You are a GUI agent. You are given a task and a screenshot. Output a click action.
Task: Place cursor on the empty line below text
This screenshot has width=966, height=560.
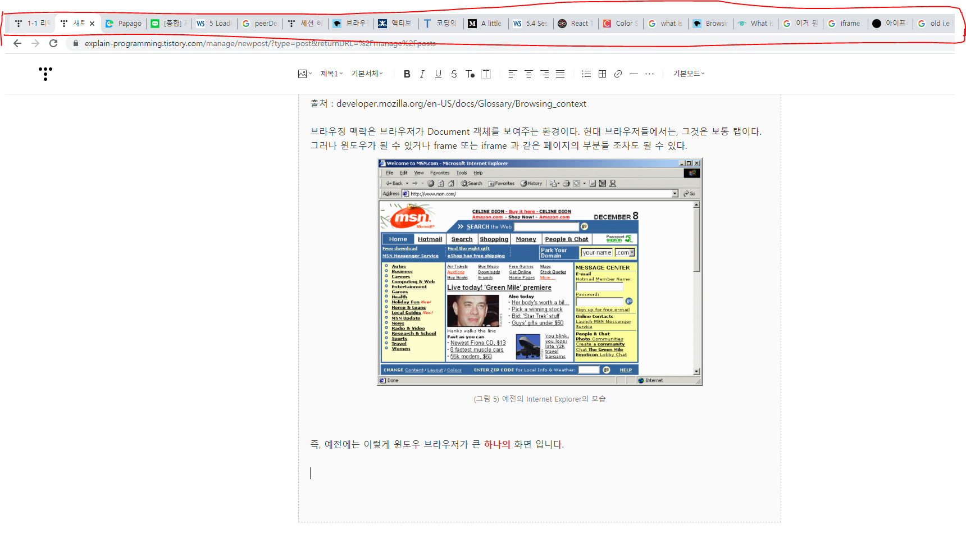click(x=540, y=473)
